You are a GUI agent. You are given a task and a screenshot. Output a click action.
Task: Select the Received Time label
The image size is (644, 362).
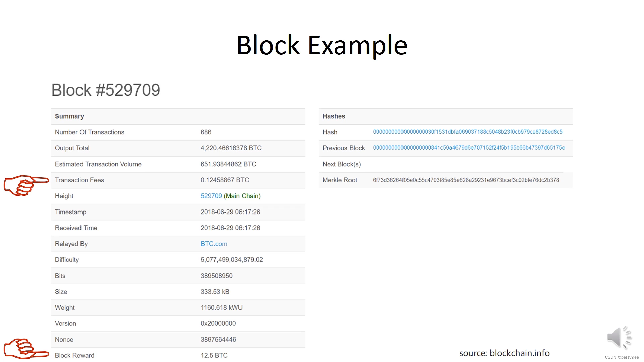pos(76,228)
